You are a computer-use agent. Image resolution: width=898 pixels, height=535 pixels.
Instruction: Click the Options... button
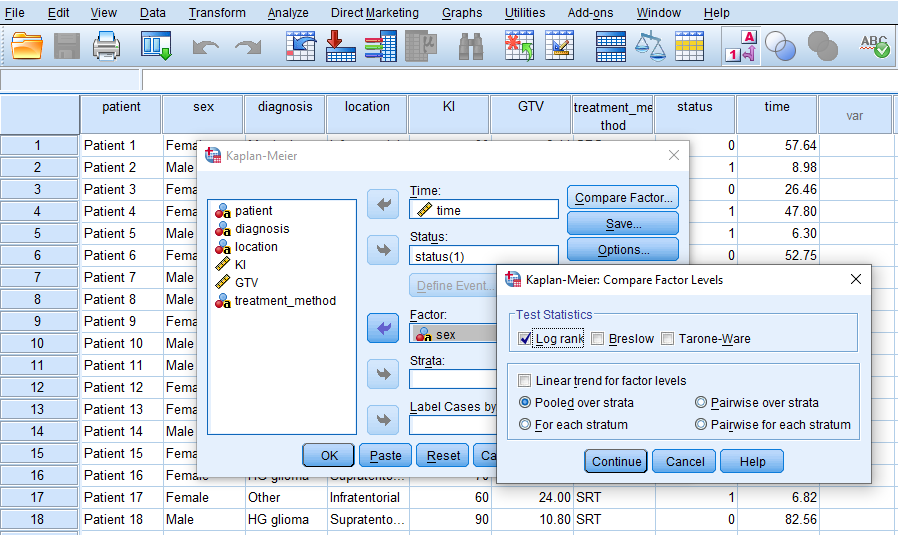tap(623, 250)
